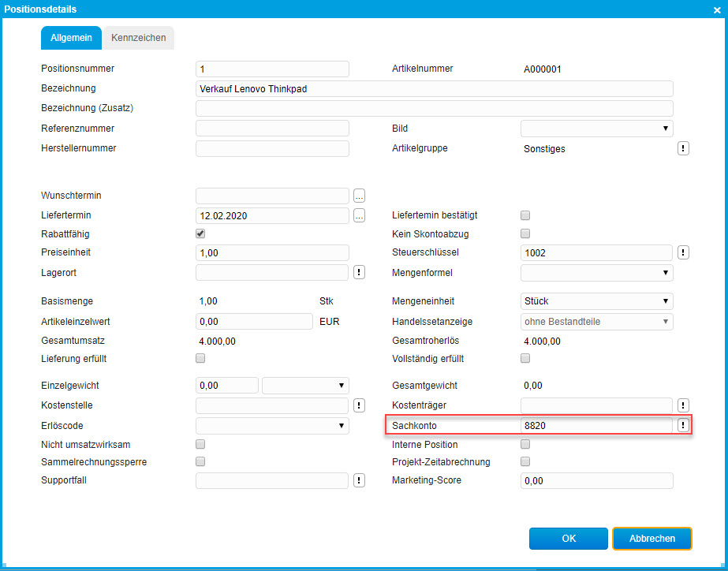Click into the Bezeichnung text field
Image resolution: width=728 pixels, height=571 pixels.
point(434,88)
